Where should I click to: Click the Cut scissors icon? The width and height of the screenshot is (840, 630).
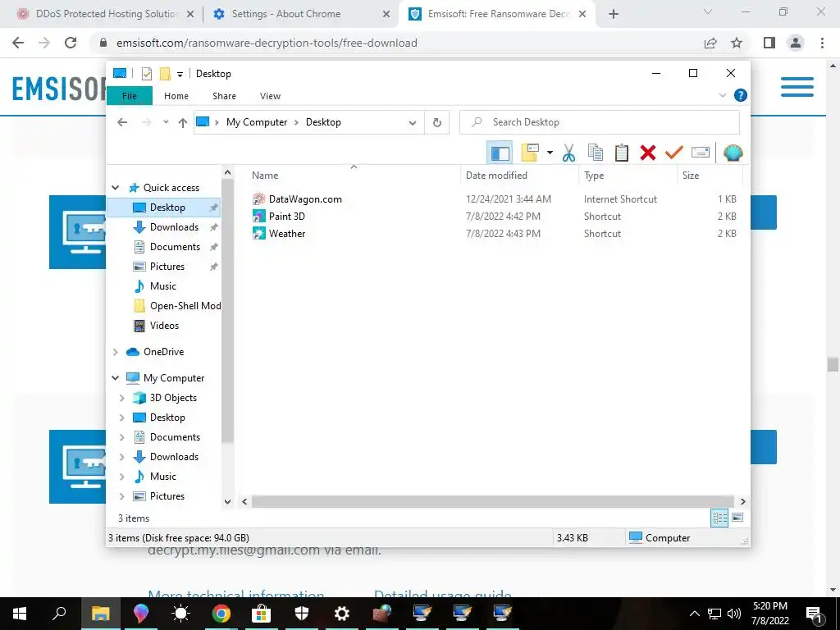[x=568, y=153]
